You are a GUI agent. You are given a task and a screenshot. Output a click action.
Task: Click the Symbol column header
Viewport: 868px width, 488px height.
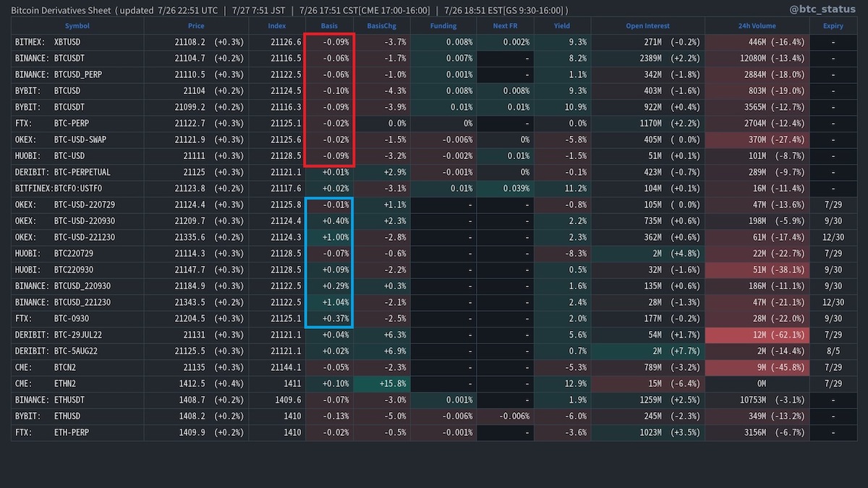pos(77,26)
